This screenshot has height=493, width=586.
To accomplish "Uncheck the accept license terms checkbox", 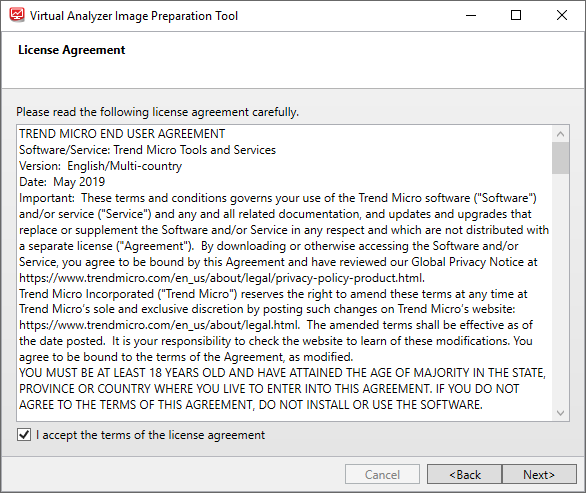I will (24, 435).
